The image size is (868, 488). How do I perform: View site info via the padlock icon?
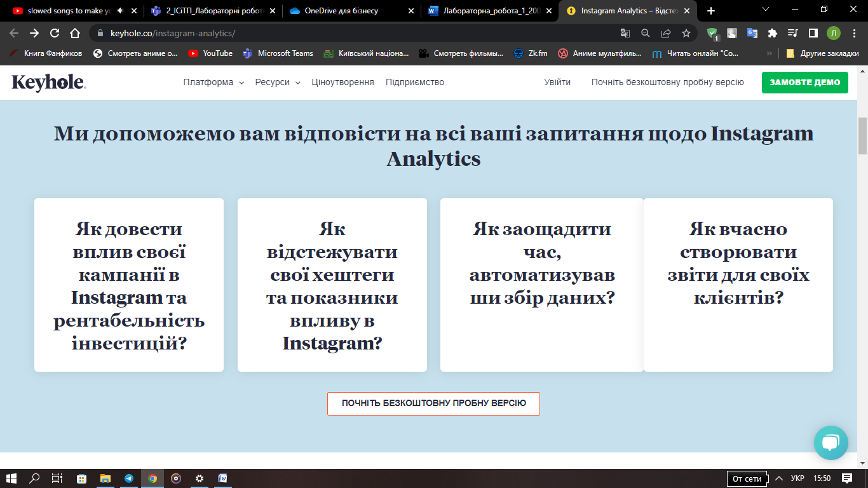coord(100,33)
